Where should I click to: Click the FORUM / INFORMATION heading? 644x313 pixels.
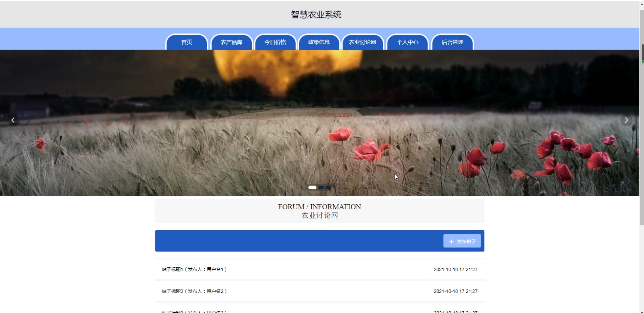tap(319, 207)
